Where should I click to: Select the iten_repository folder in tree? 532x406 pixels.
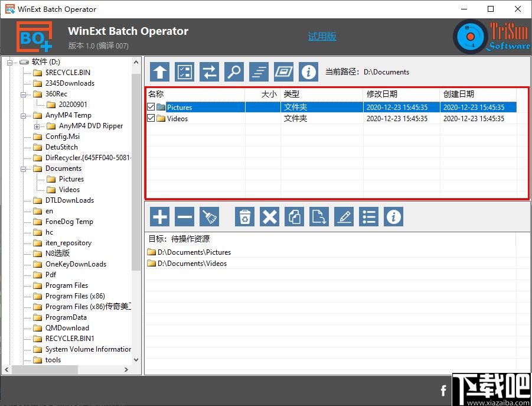(68, 243)
